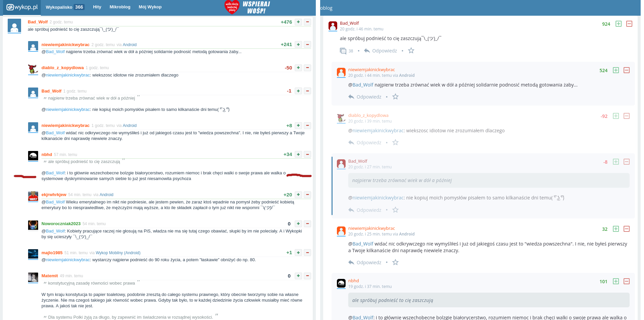Upvote niewiemjakinickwybrac's 32 comment
This screenshot has height=320, width=644.
point(616,229)
